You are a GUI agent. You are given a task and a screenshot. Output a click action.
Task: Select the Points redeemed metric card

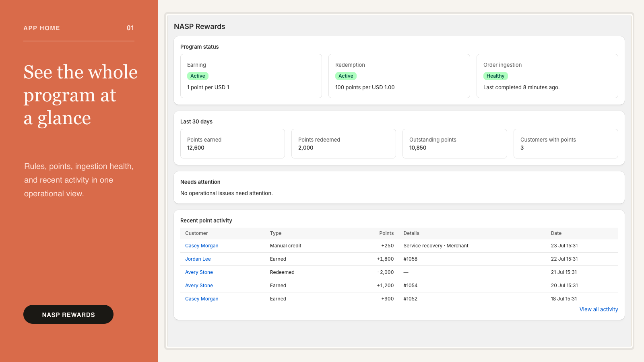coord(344,144)
